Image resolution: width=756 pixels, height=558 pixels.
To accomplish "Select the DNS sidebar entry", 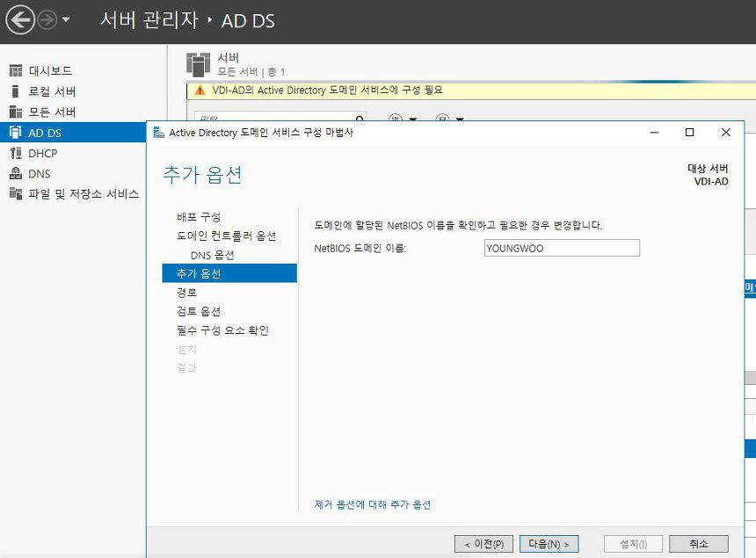I will click(x=40, y=173).
